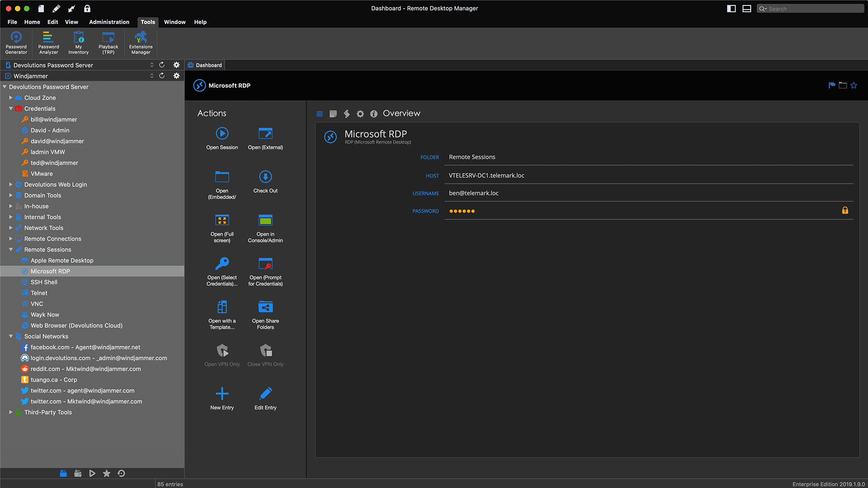Expand the Credentials tree item
Viewport: 868px width, 488px height.
[11, 108]
